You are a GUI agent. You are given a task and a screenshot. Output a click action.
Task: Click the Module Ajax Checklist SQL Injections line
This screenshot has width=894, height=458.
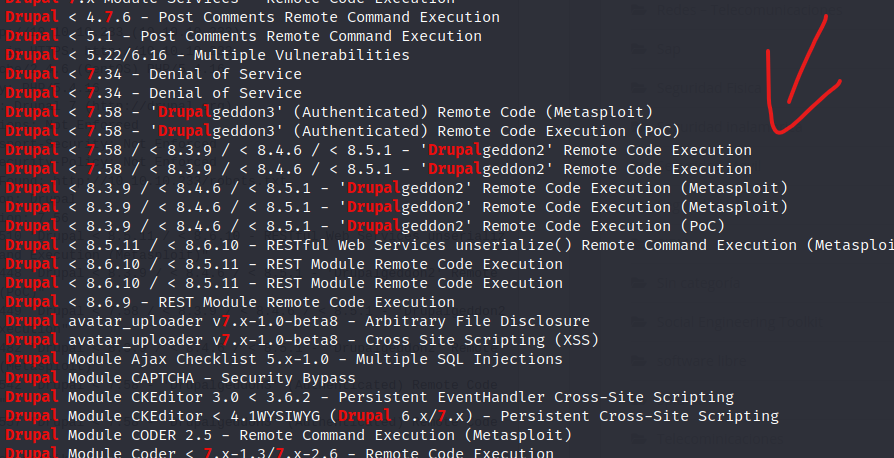click(x=284, y=359)
